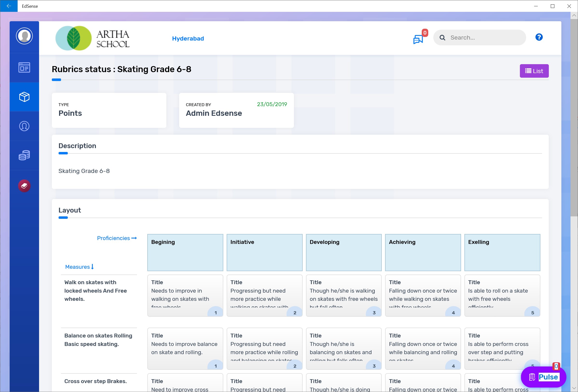Open the dashboard news sidebar icon
Screen dimensions: 578x392
24,67
